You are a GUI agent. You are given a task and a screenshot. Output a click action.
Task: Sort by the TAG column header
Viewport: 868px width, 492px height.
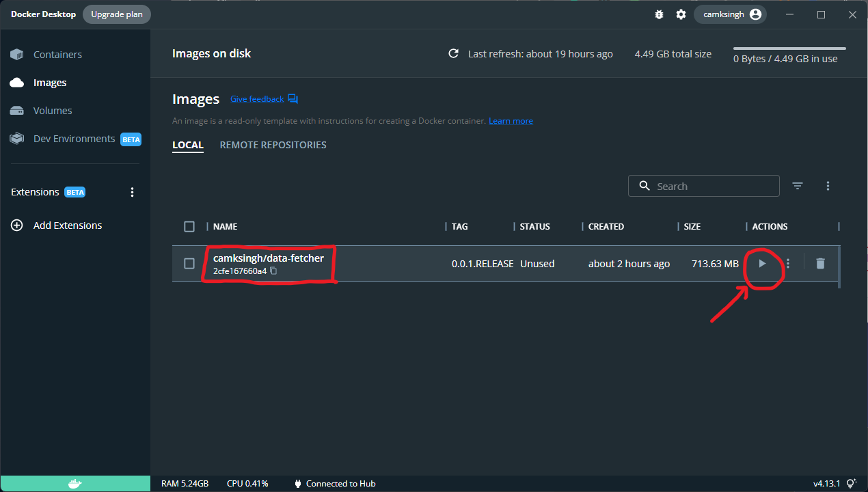coord(460,226)
